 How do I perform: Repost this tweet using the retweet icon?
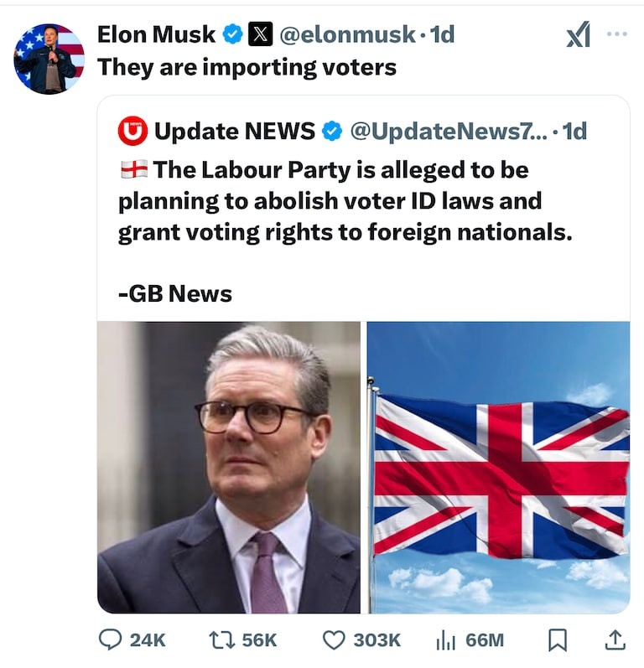(221, 640)
